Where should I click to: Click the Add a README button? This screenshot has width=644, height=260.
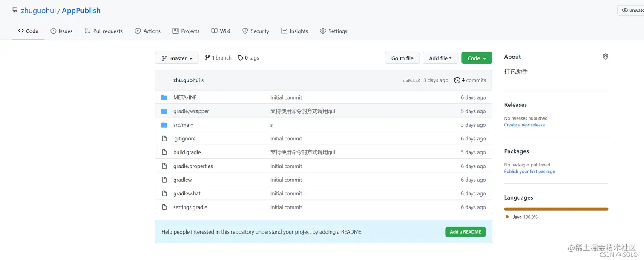465,232
